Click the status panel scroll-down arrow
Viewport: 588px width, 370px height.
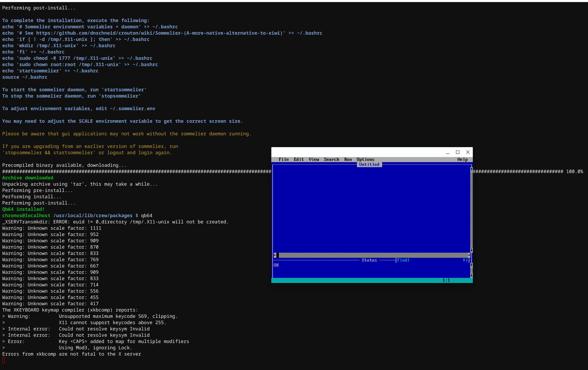coord(471,275)
